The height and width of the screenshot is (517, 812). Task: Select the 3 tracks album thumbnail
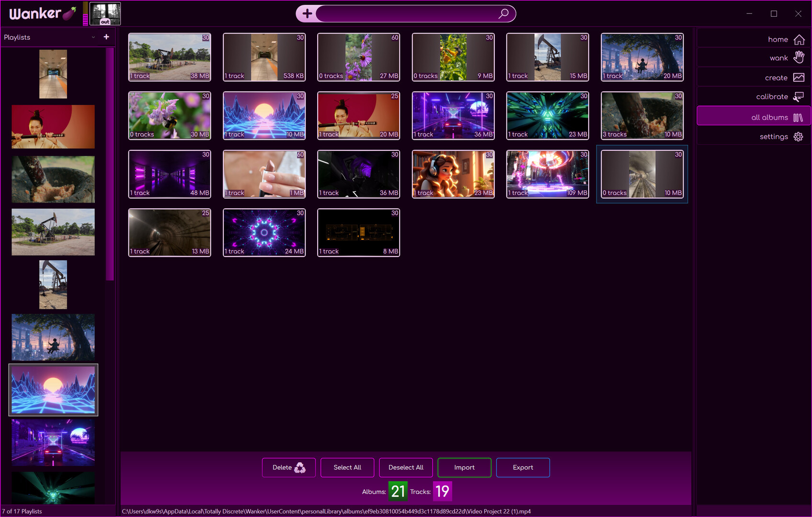[x=642, y=116]
